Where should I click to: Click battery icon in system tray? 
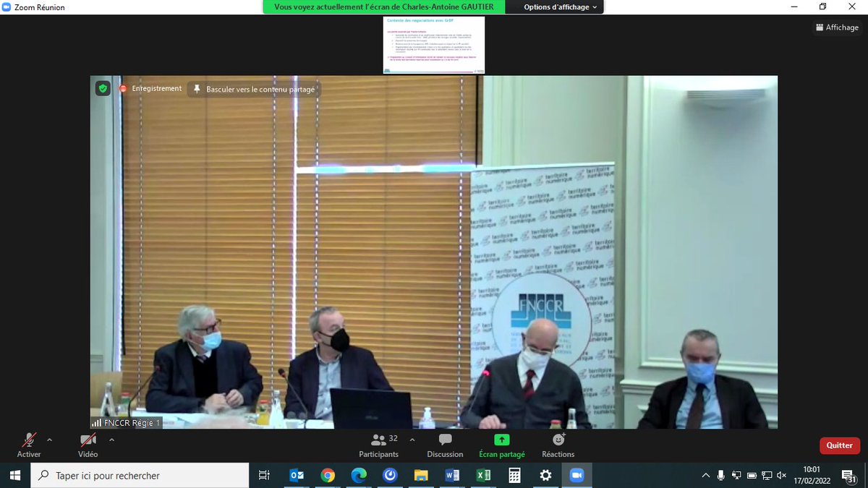click(752, 476)
